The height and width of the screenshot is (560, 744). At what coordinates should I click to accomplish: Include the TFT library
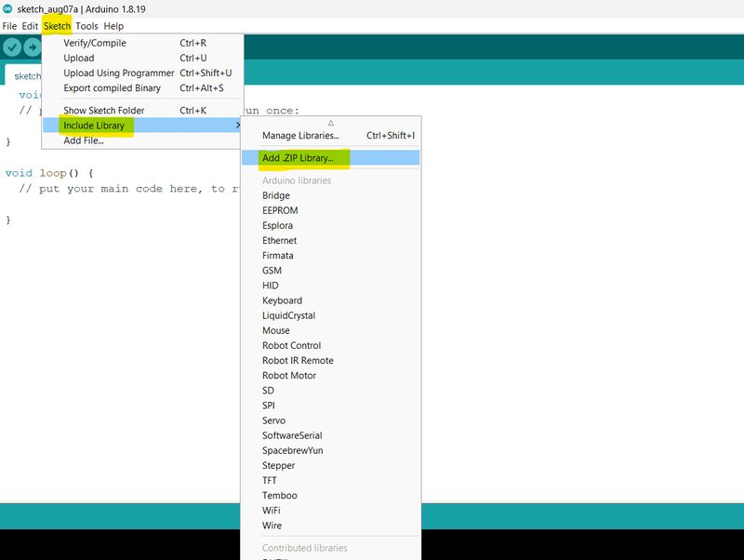331,481
